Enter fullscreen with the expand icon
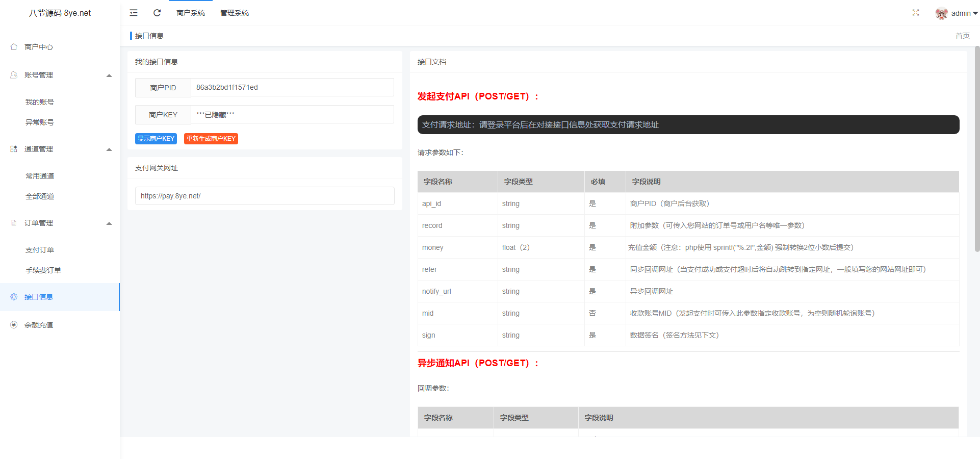This screenshot has width=980, height=459. tap(916, 13)
